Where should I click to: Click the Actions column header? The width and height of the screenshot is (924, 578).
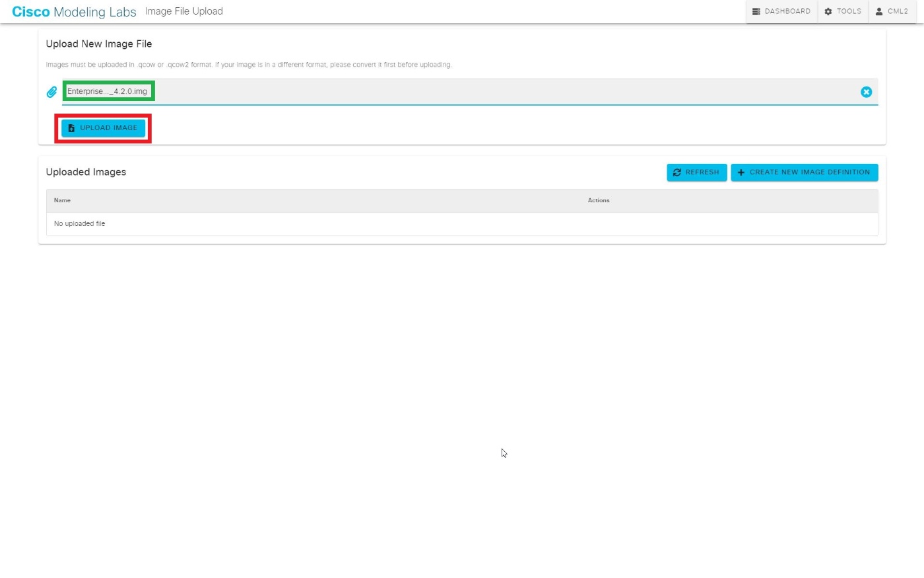tap(599, 200)
